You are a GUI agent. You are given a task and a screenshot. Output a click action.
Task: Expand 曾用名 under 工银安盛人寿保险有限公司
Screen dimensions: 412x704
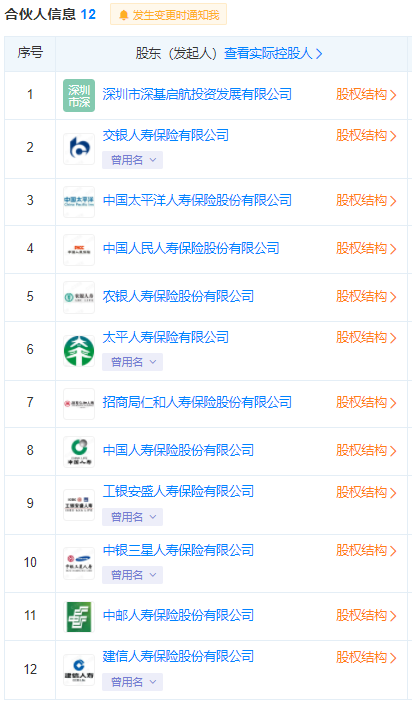[x=132, y=517]
